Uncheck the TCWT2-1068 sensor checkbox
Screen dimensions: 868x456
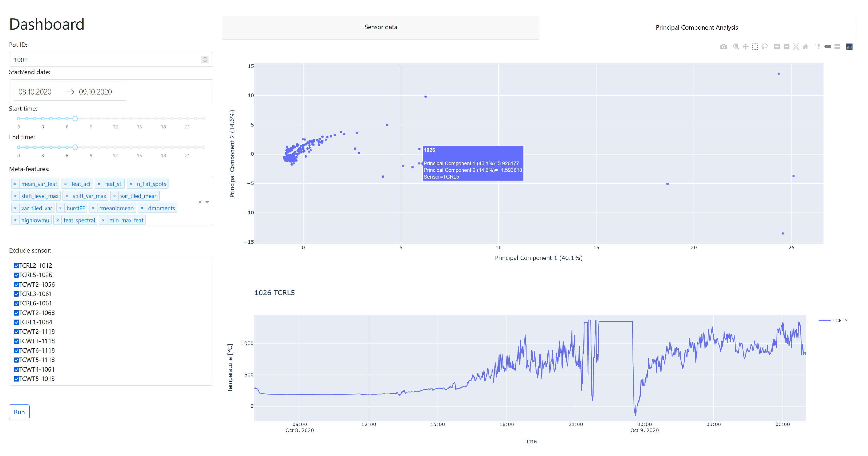tap(16, 313)
